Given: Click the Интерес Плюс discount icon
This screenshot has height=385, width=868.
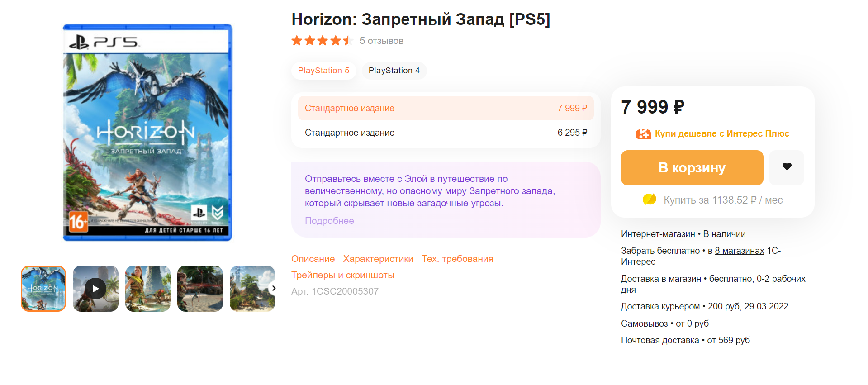Looking at the screenshot, I should pyautogui.click(x=643, y=134).
